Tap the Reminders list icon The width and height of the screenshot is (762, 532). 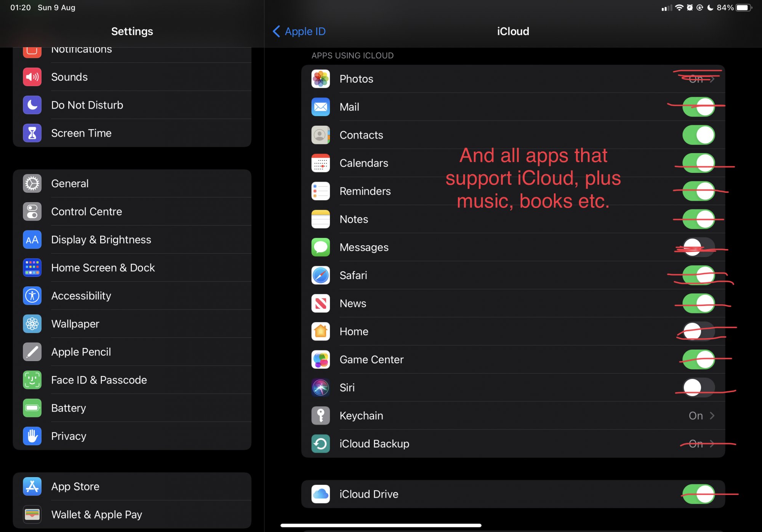click(x=320, y=191)
